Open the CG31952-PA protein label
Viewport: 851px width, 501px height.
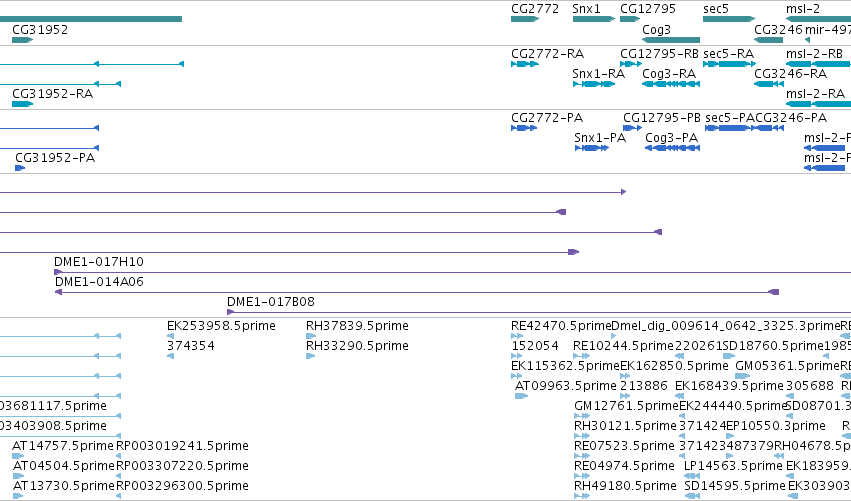[55, 158]
